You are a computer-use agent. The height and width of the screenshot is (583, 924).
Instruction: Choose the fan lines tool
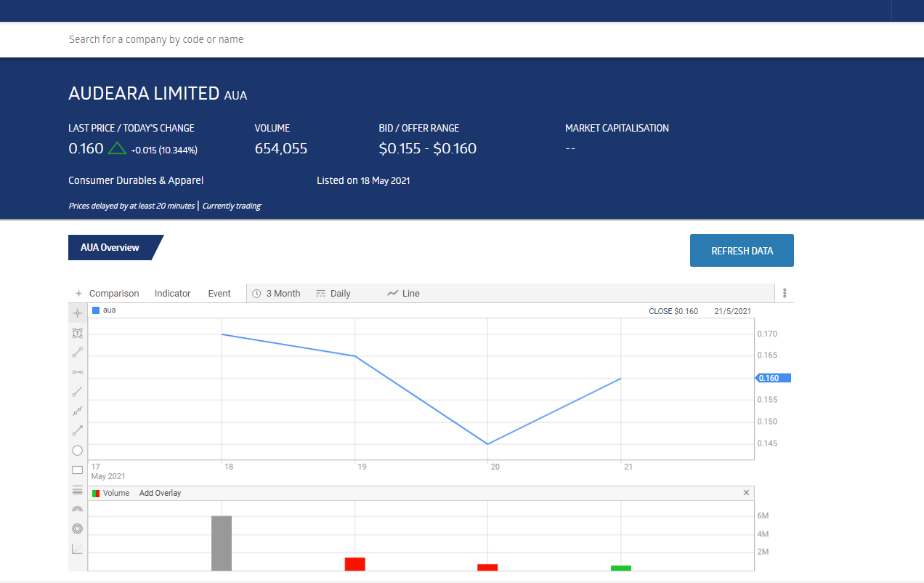tap(78, 549)
